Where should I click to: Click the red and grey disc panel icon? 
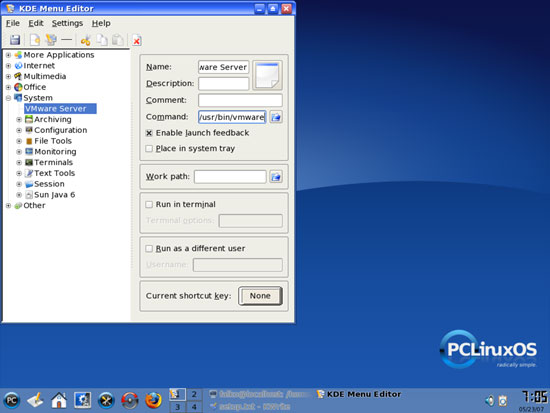(130, 400)
